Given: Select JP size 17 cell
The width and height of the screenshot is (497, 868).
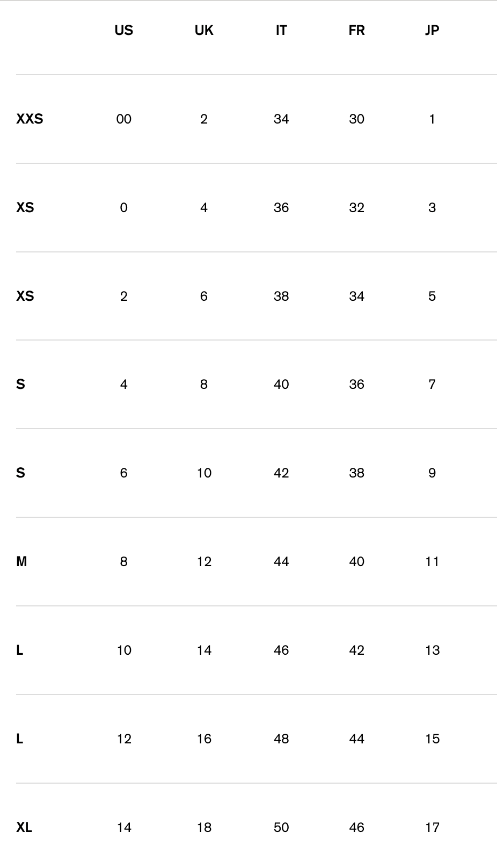Looking at the screenshot, I should click(x=432, y=828).
